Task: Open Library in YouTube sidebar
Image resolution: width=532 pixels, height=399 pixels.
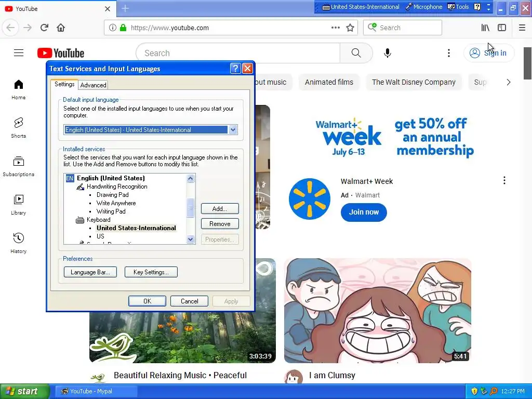Action: click(18, 205)
